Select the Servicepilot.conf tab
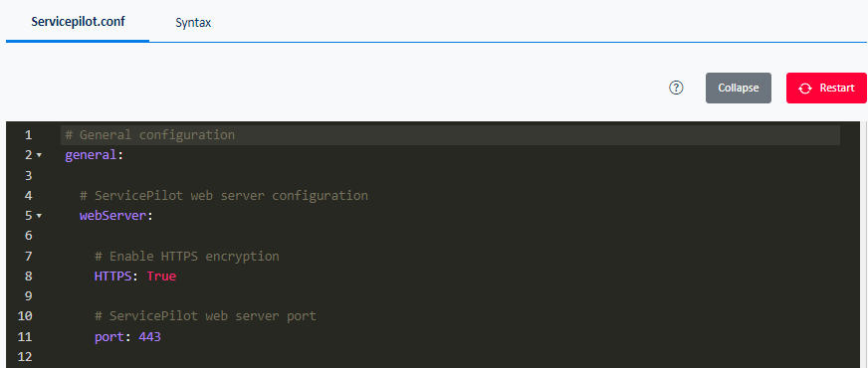Screen dimensions: 868x368 [x=78, y=22]
